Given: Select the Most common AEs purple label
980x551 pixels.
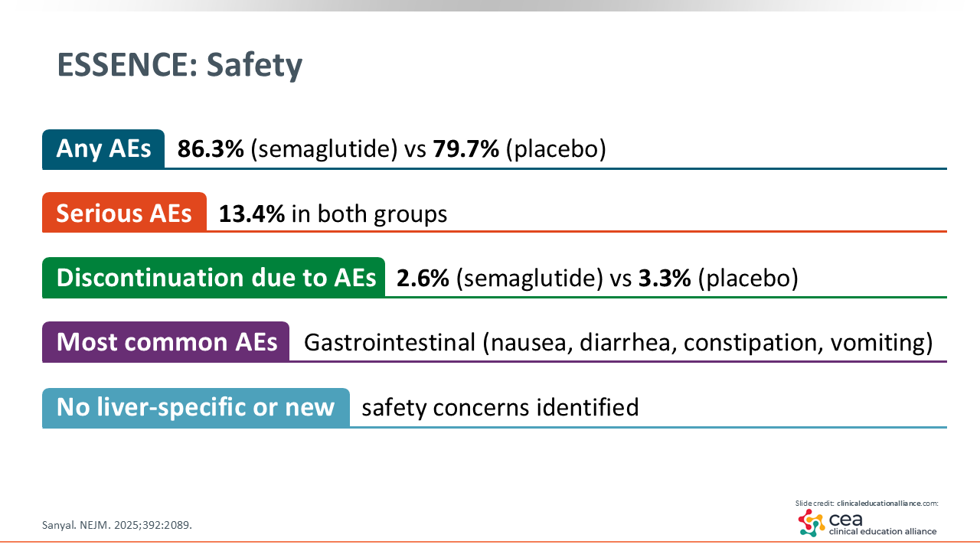Looking at the screenshot, I should [x=165, y=341].
